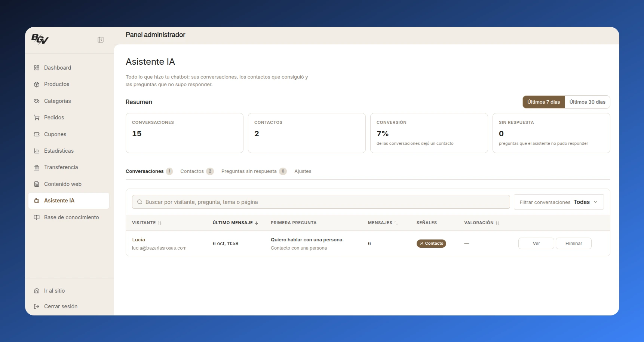Click 'Contacto con una persona' subtitle
Screen dimensions: 644x342
(x=299, y=248)
